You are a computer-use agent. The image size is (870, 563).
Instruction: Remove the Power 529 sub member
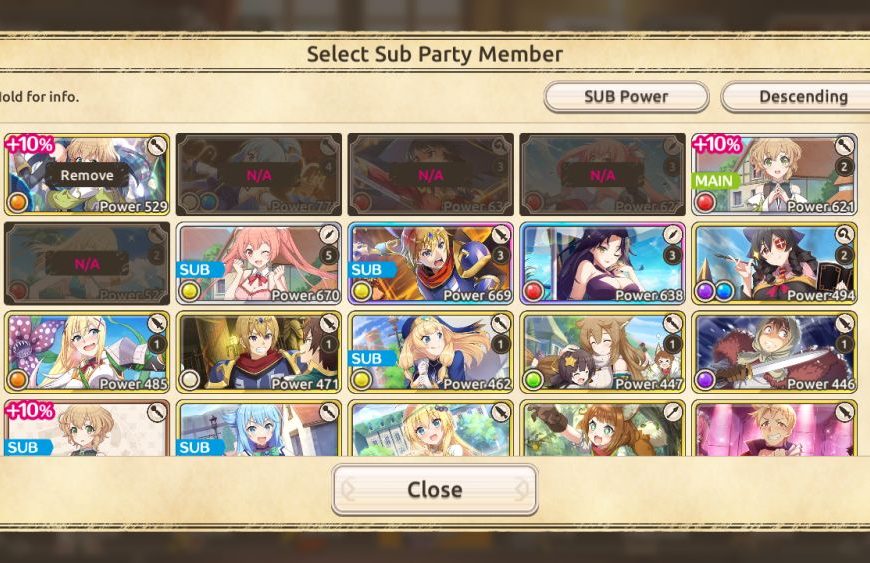tap(87, 175)
